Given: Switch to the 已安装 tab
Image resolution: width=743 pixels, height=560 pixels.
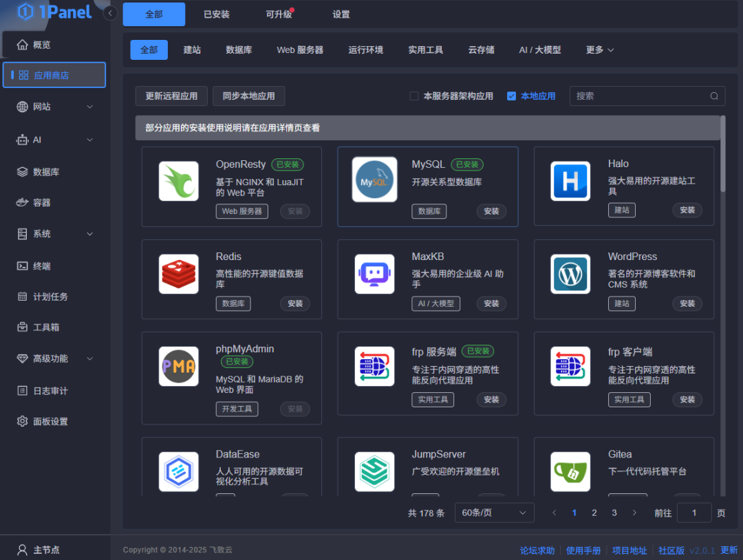Looking at the screenshot, I should [x=216, y=14].
